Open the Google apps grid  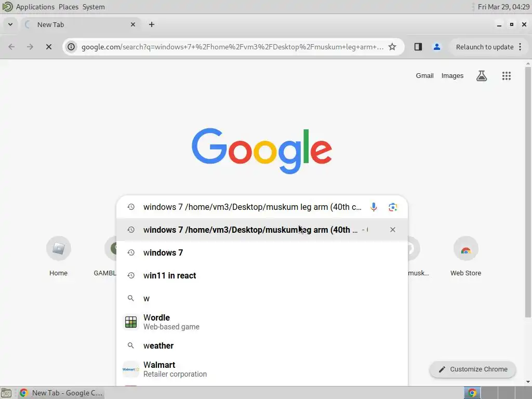506,76
